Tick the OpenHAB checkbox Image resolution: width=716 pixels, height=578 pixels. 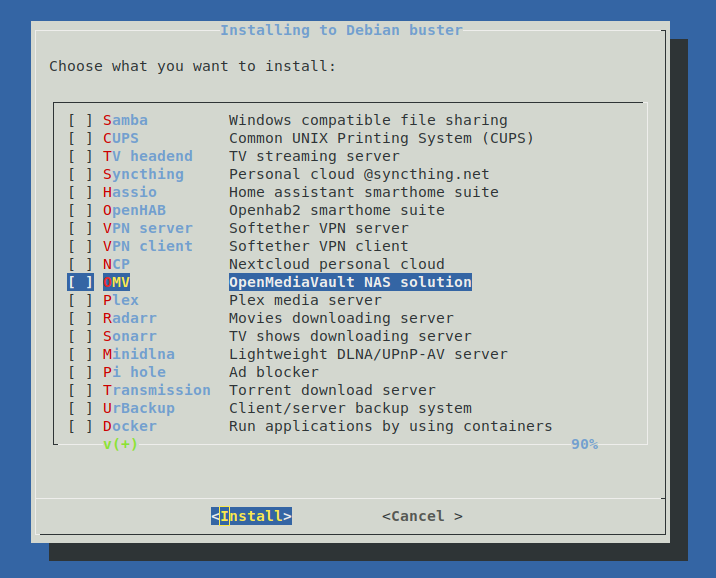pos(80,210)
